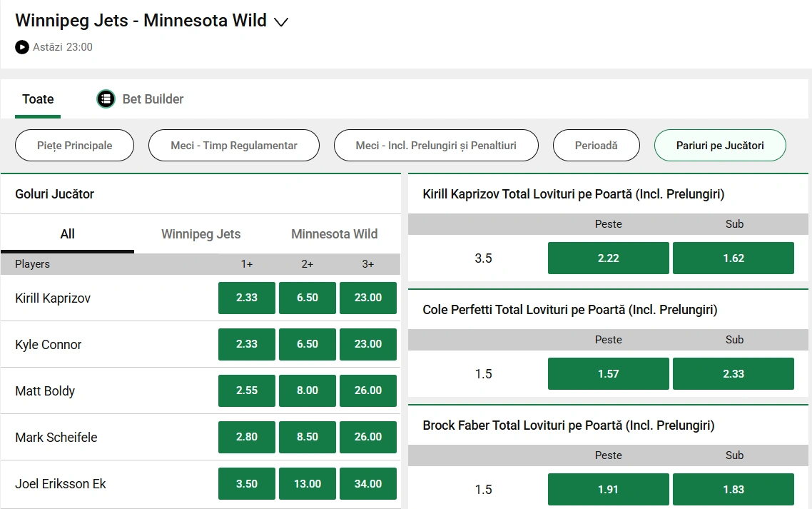This screenshot has height=509, width=812.
Task: Bet on Joel Eriksson Ek 3+ goals at 34.00
Action: tap(367, 483)
